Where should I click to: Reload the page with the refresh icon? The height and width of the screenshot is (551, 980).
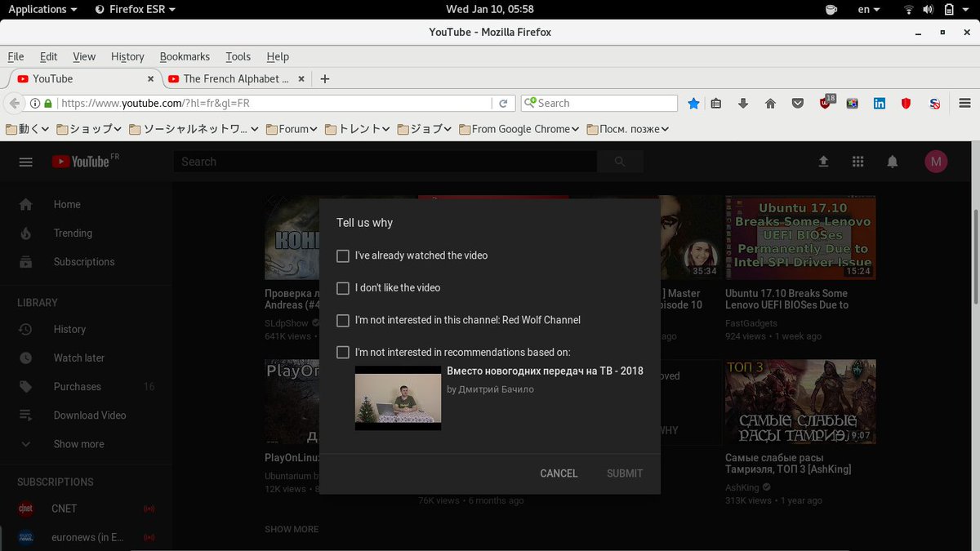504,104
